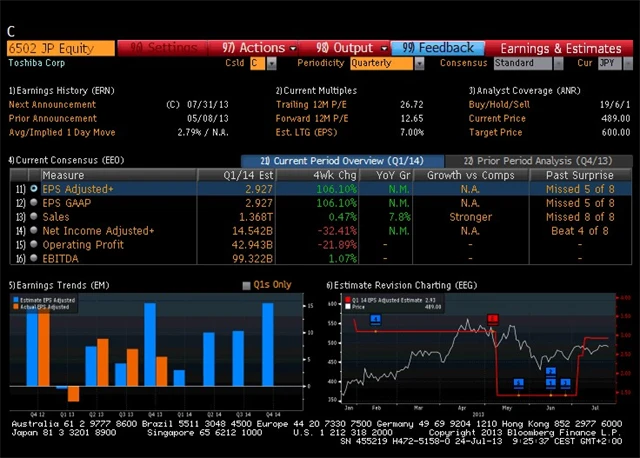Image resolution: width=640 pixels, height=458 pixels.
Task: Open the 99) Feedback button
Action: pos(438,48)
